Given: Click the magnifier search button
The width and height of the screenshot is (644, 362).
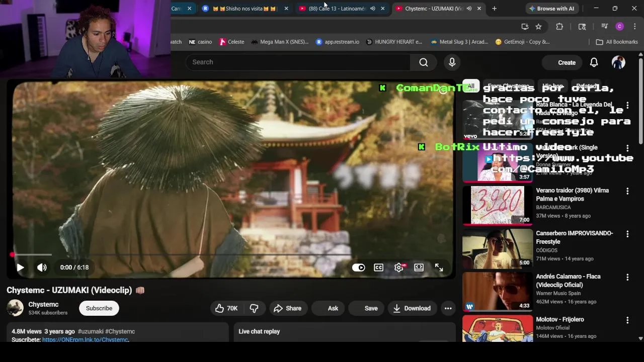Looking at the screenshot, I should pyautogui.click(x=424, y=62).
